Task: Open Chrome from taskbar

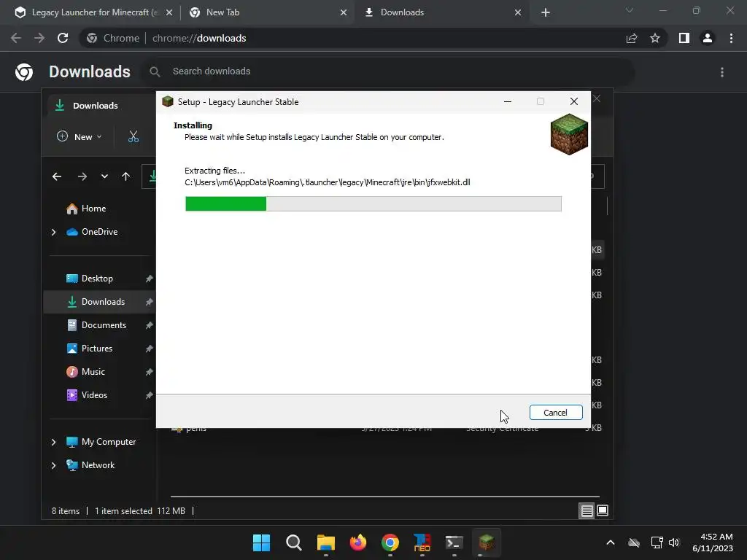Action: click(390, 542)
